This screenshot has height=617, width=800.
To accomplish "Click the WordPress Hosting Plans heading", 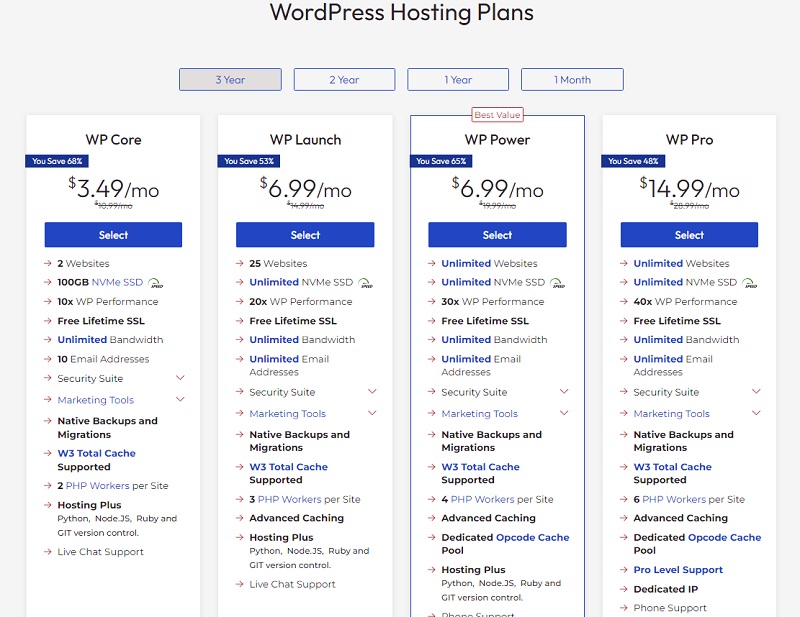I will pyautogui.click(x=402, y=12).
